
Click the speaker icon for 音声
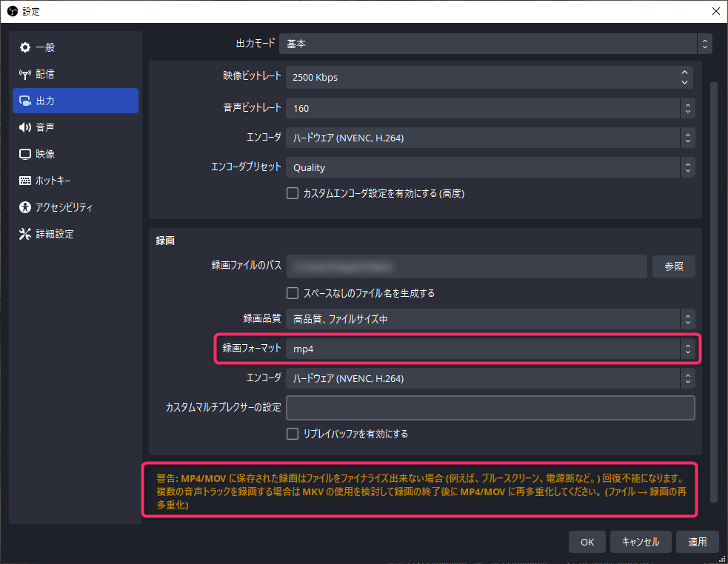25,127
